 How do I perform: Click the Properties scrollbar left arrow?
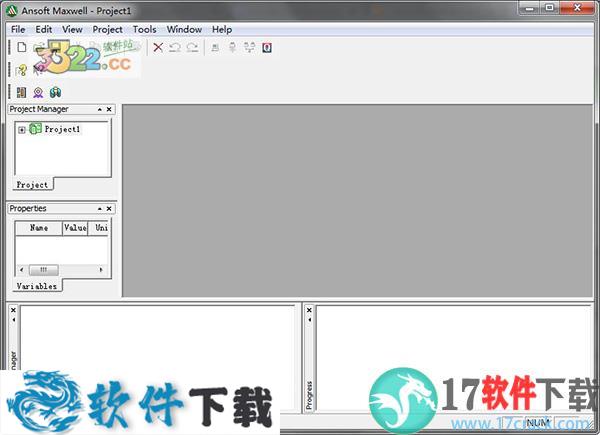click(21, 270)
